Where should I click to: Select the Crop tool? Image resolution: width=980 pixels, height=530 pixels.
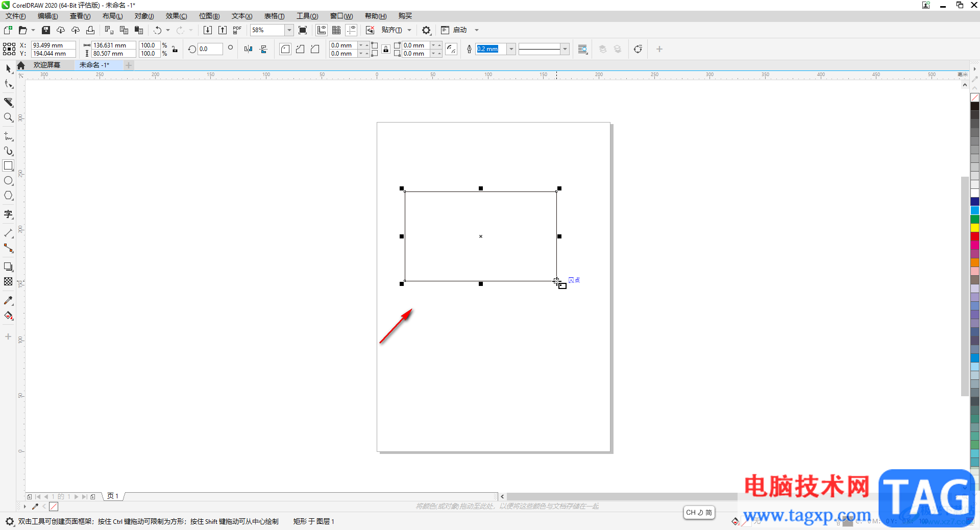(8, 102)
